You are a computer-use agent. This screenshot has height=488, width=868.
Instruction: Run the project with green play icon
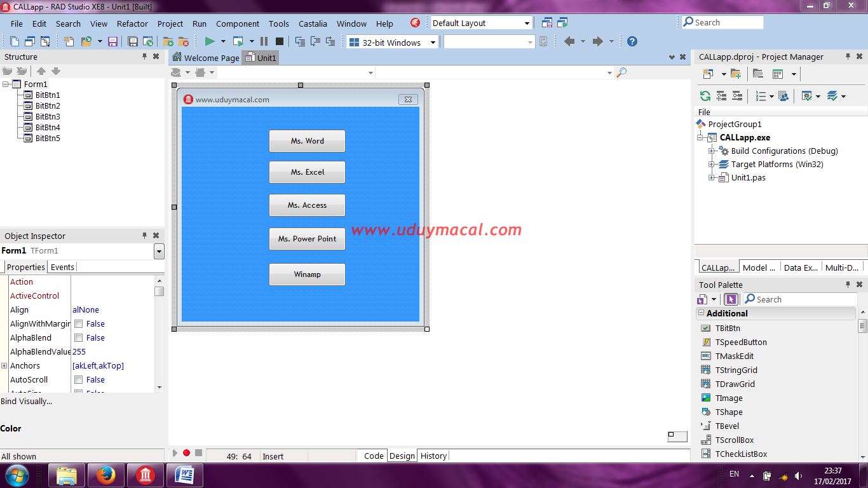(x=209, y=41)
